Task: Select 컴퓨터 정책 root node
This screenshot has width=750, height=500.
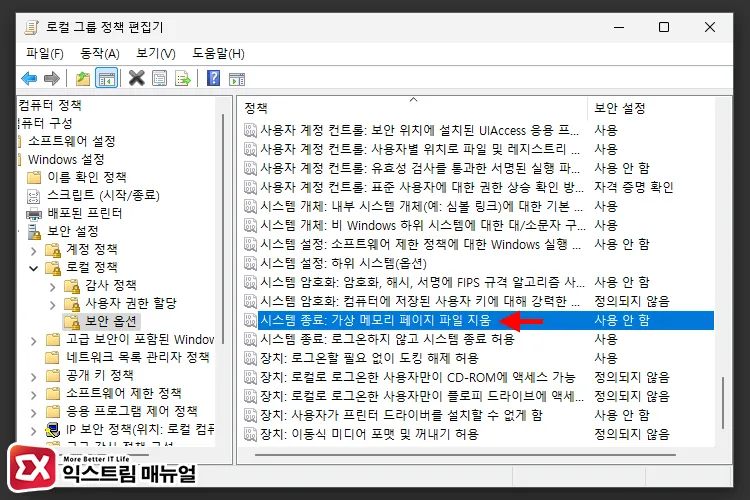Action: click(50, 105)
